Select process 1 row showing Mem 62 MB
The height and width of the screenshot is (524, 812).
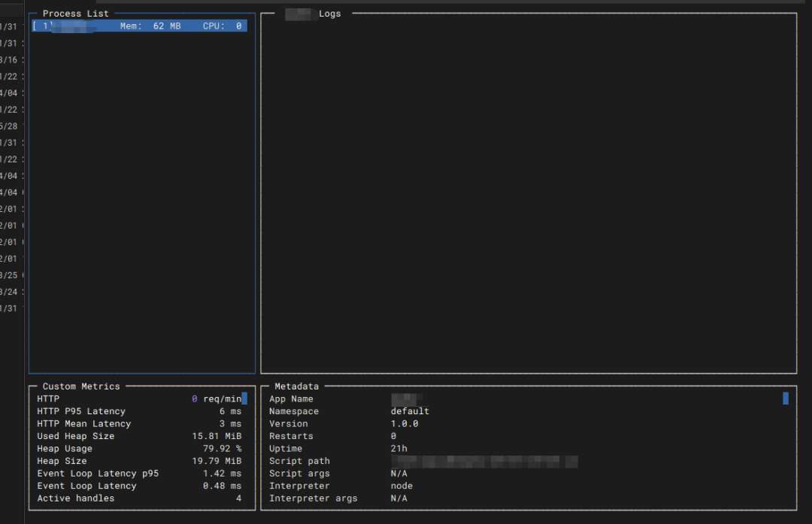[139, 26]
